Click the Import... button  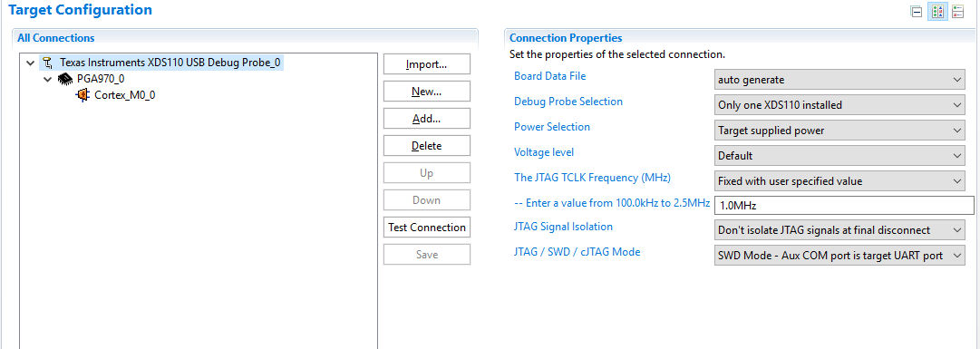[x=427, y=64]
